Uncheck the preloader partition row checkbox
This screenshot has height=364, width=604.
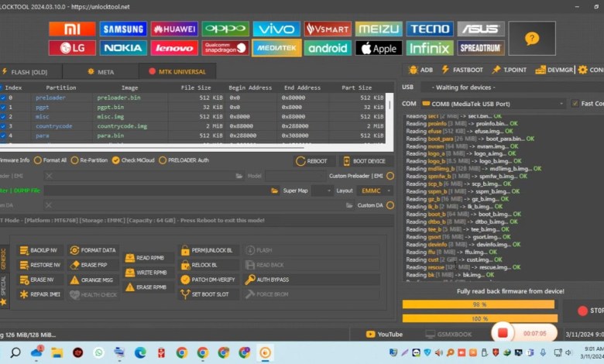[3, 98]
